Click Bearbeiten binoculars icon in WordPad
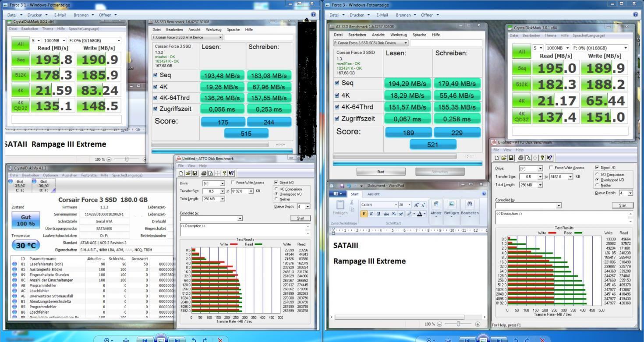This screenshot has height=342, width=644. (470, 204)
